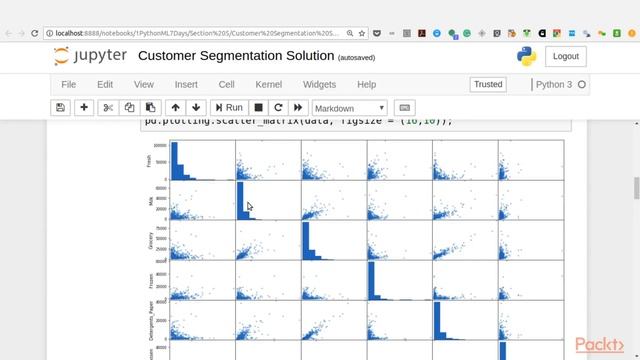The width and height of the screenshot is (640, 360).
Task: Open the Kernel menu
Action: point(269,84)
